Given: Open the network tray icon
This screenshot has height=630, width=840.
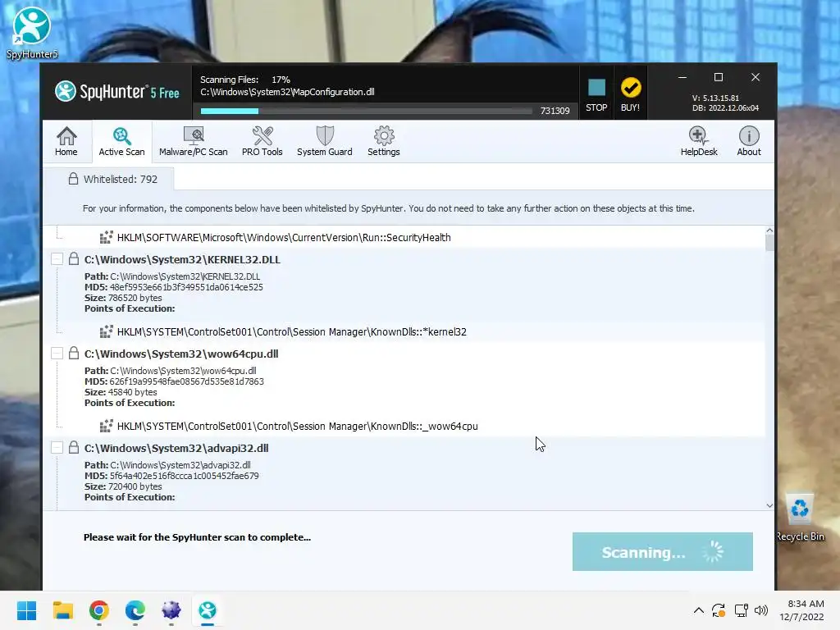Looking at the screenshot, I should pos(741,610).
